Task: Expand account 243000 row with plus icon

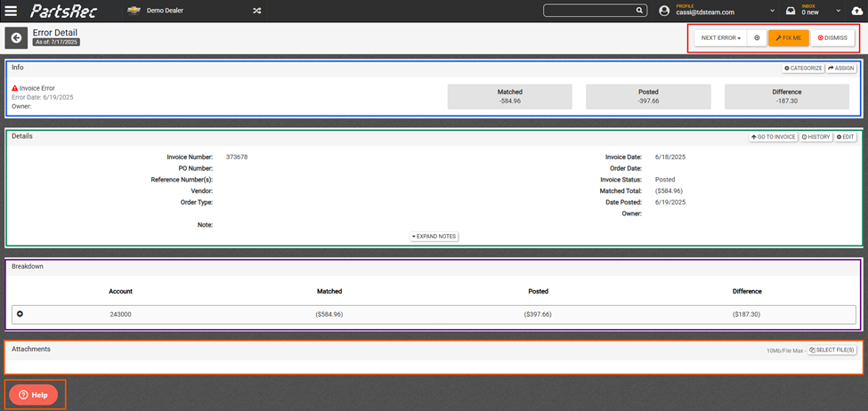Action: tap(20, 314)
